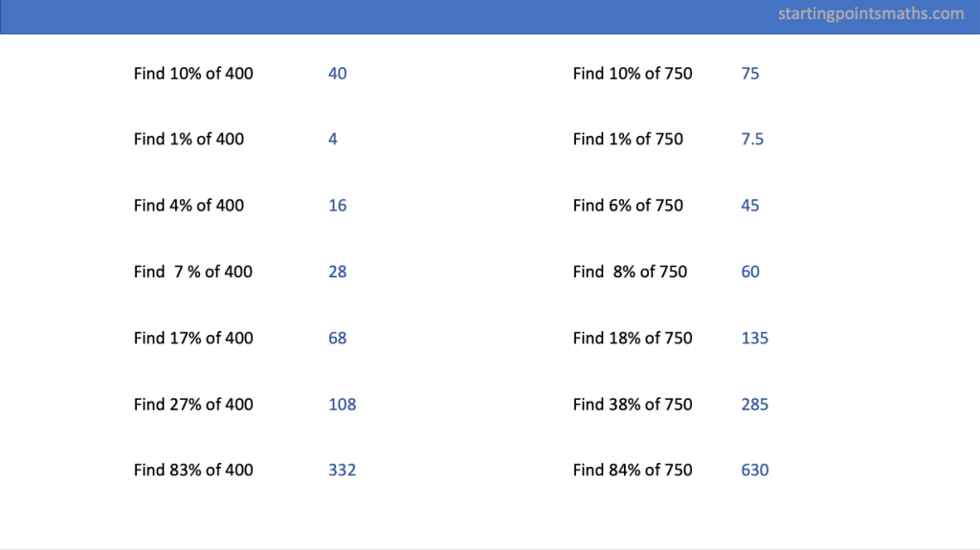Click the 'Find 17% of 400' question
980x550 pixels.
click(x=193, y=339)
